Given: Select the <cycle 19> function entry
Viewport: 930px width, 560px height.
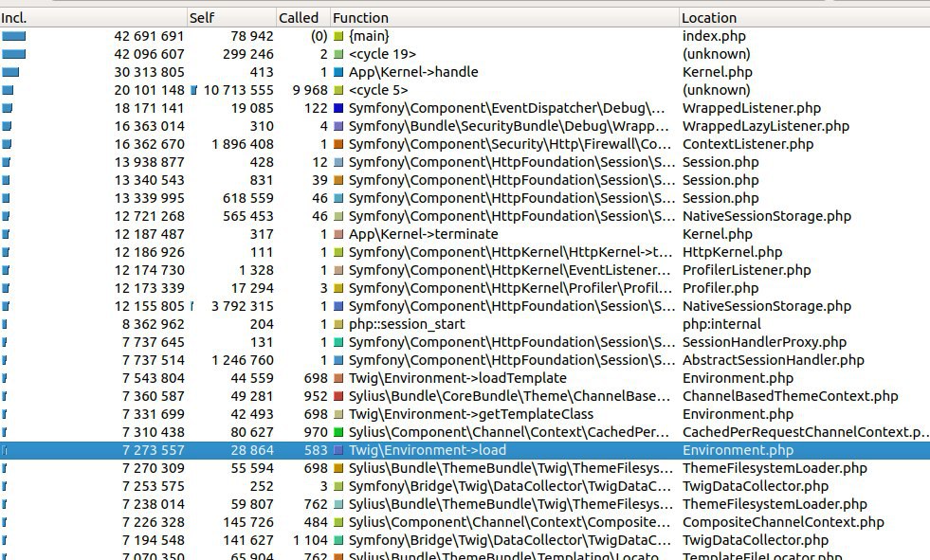Looking at the screenshot, I should [x=465, y=54].
